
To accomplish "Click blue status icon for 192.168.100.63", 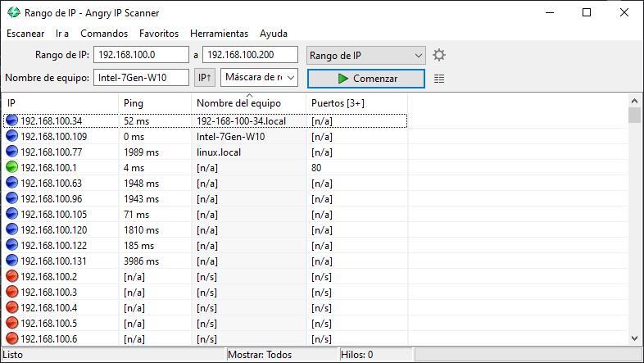I will tap(12, 183).
